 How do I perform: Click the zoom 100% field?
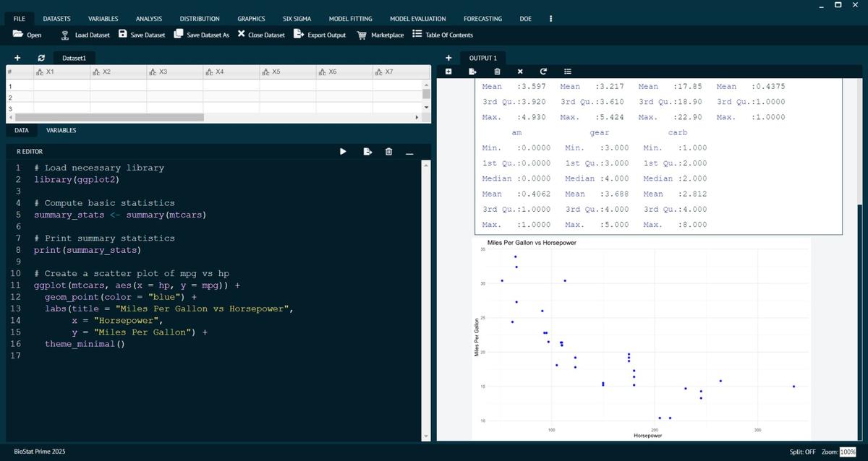click(847, 452)
